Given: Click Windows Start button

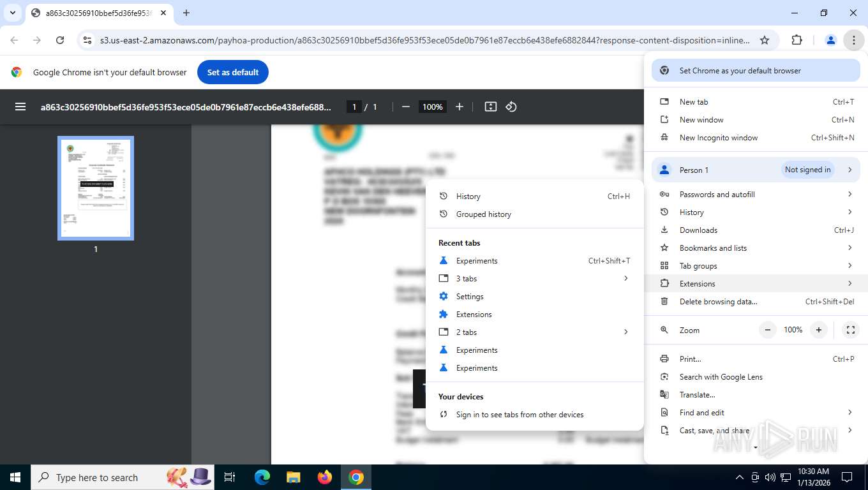Looking at the screenshot, I should pyautogui.click(x=15, y=477).
